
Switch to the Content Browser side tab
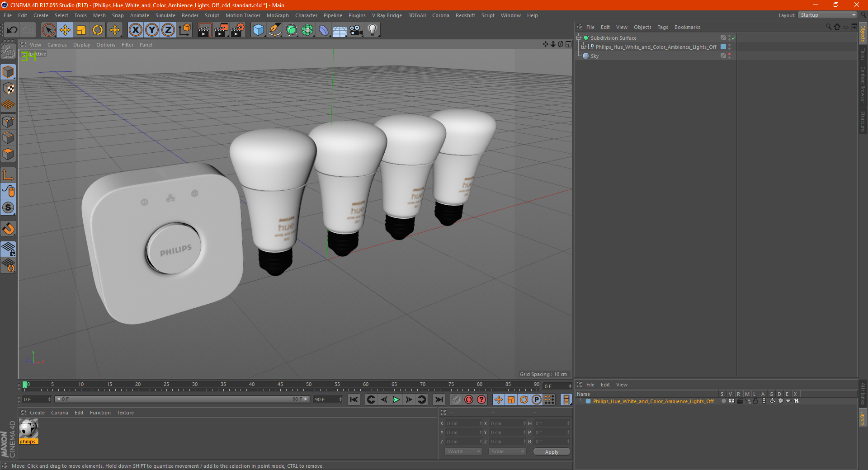[863, 85]
